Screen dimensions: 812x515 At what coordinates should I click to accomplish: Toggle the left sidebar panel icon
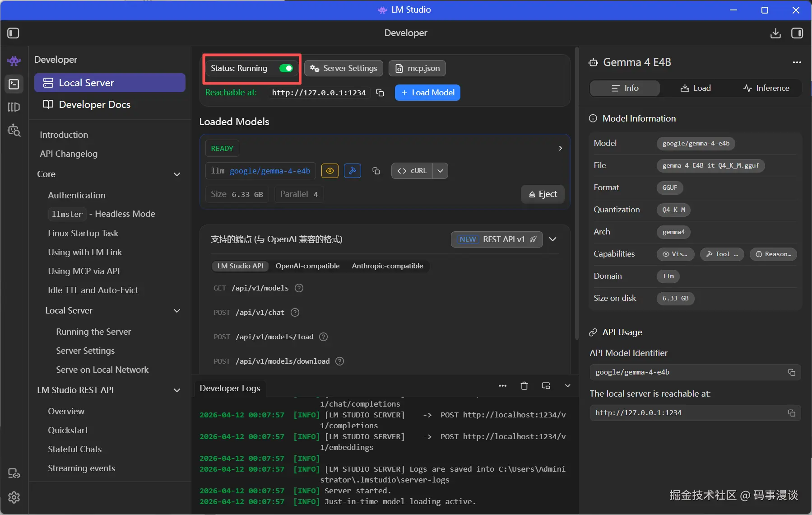click(14, 33)
